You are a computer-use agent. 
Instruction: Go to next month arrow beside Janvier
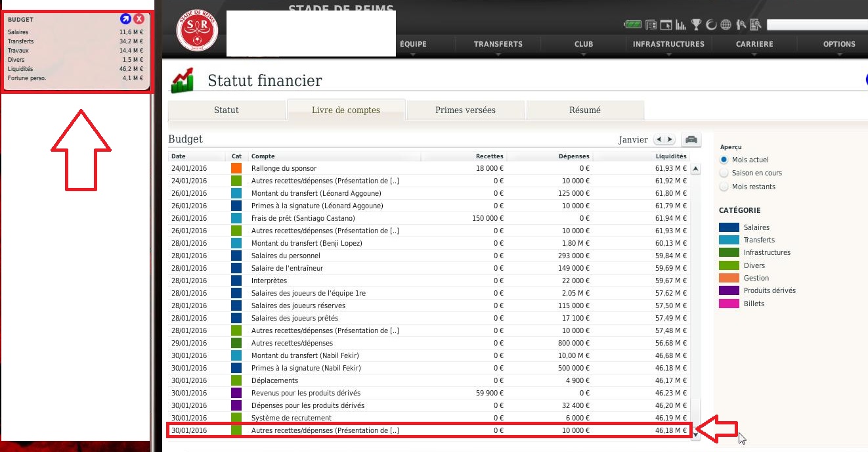(x=670, y=139)
